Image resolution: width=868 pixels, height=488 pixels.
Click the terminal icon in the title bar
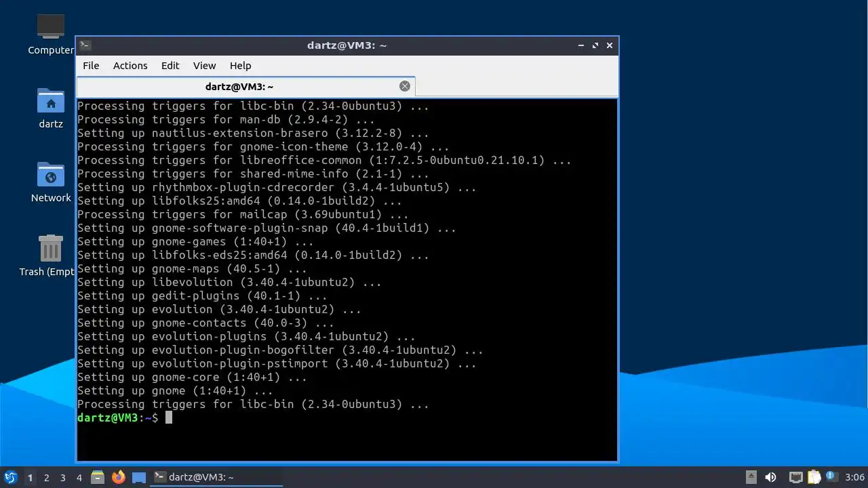(85, 45)
